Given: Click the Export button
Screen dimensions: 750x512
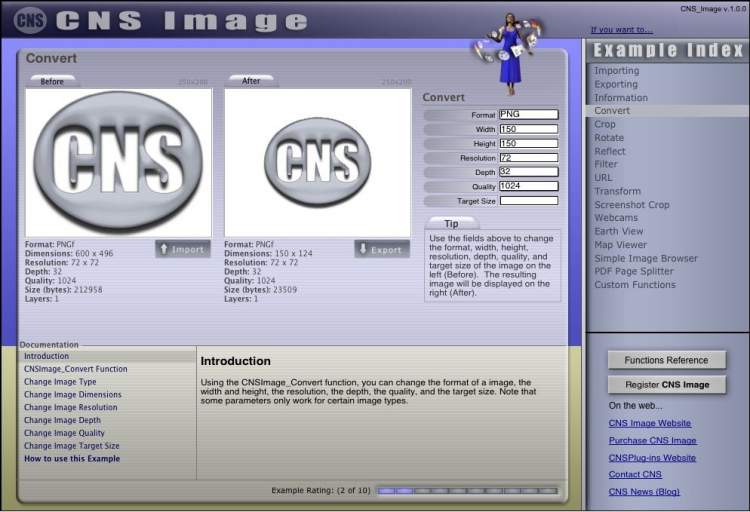Looking at the screenshot, I should (382, 249).
